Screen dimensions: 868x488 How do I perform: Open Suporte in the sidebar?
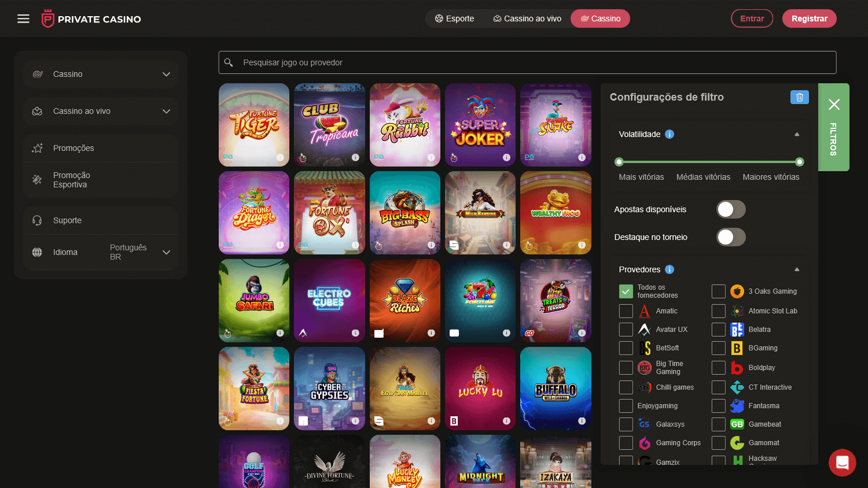101,220
